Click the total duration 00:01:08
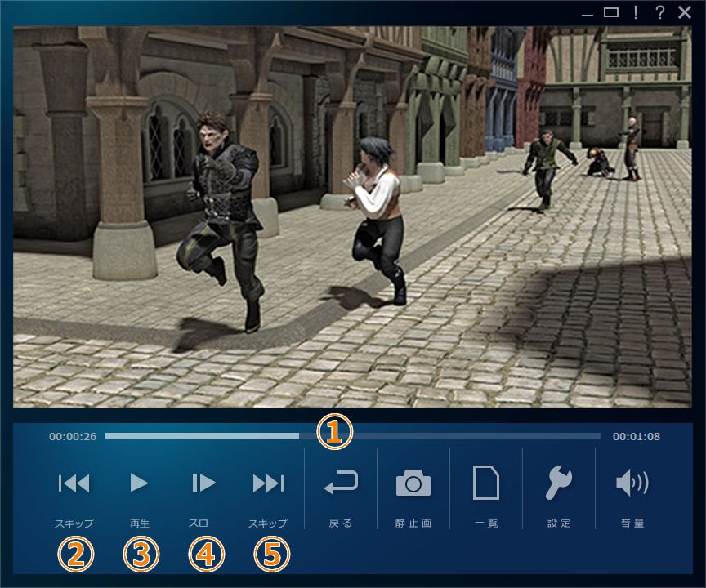The image size is (706, 588). click(x=637, y=437)
